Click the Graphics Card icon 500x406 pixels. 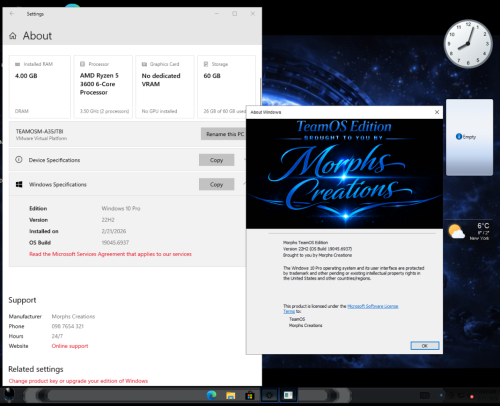coord(144,64)
